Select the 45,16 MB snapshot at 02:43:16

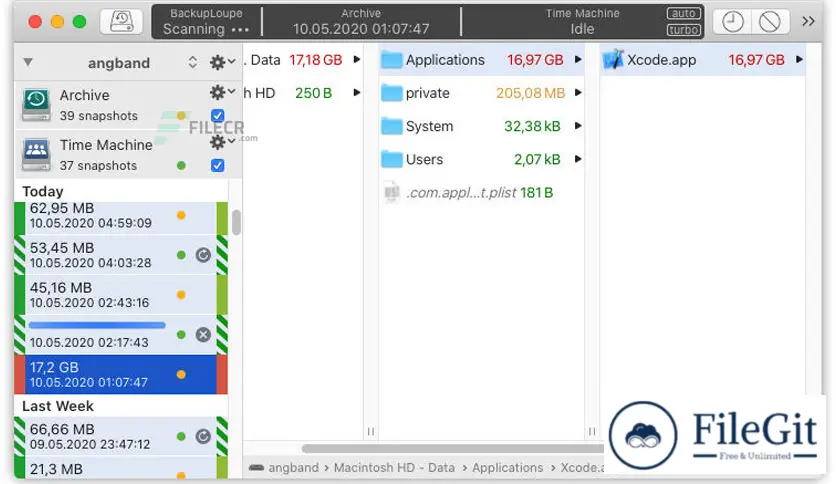[121, 295]
